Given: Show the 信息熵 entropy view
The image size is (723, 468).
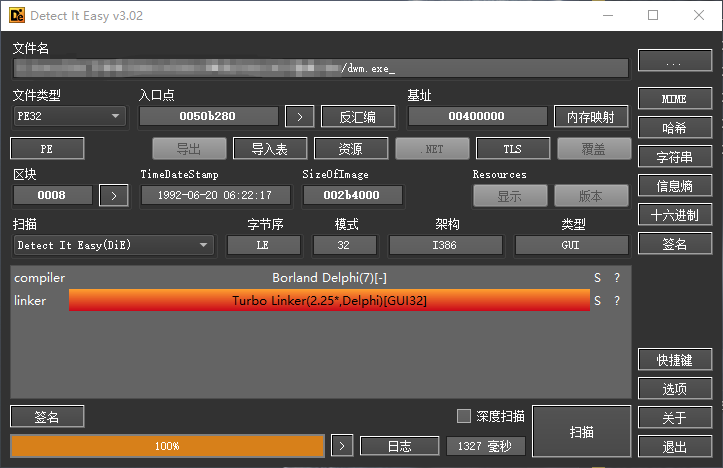Looking at the screenshot, I should [x=675, y=186].
